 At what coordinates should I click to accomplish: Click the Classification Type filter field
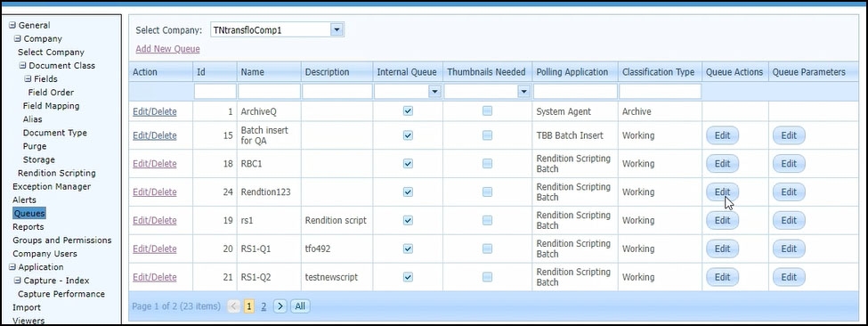(x=660, y=92)
